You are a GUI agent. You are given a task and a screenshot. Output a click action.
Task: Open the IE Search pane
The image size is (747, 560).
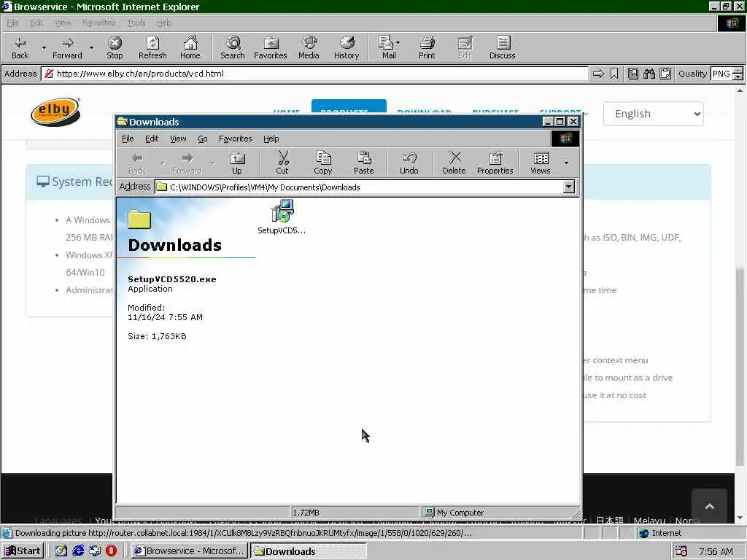click(233, 47)
